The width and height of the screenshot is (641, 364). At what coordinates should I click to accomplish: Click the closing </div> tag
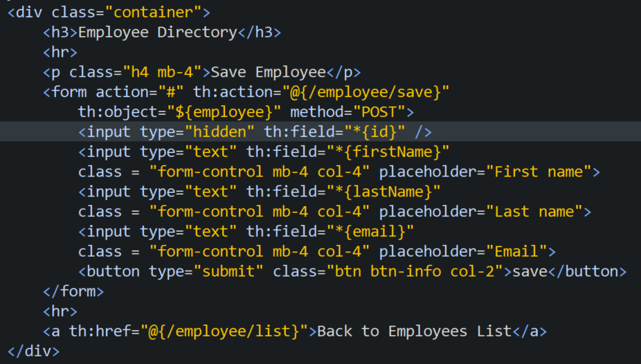pyautogui.click(x=33, y=352)
